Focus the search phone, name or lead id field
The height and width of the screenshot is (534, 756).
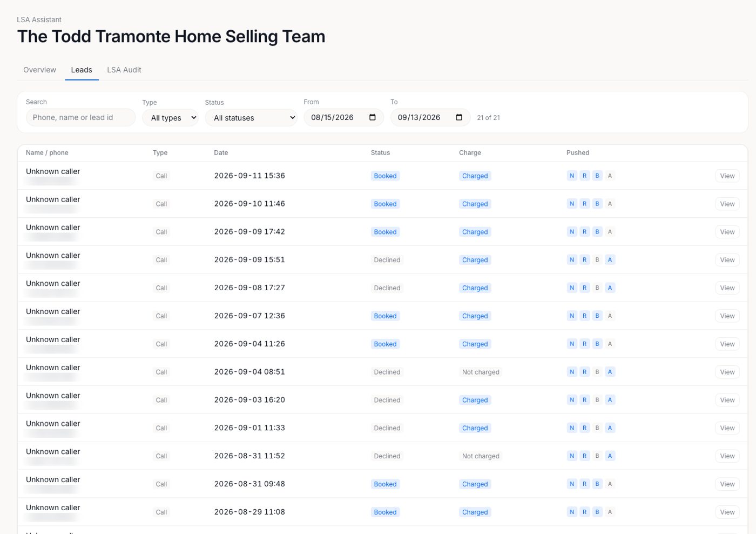80,117
